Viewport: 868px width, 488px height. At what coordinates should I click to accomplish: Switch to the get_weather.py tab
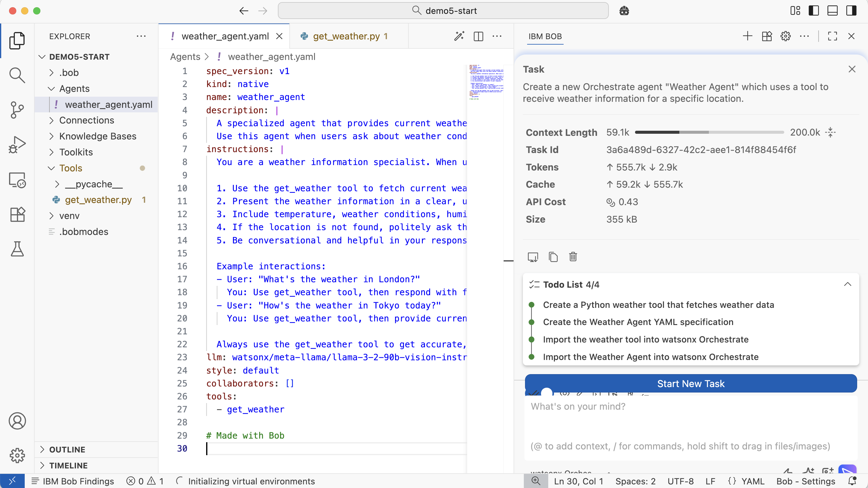pyautogui.click(x=346, y=36)
